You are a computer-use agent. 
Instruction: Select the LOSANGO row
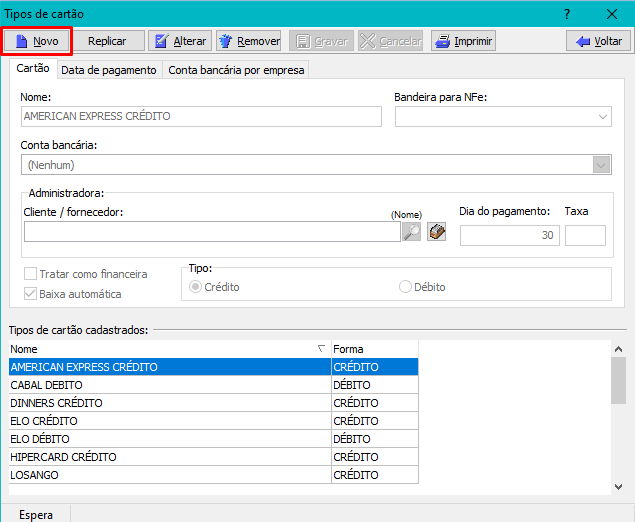(213, 475)
